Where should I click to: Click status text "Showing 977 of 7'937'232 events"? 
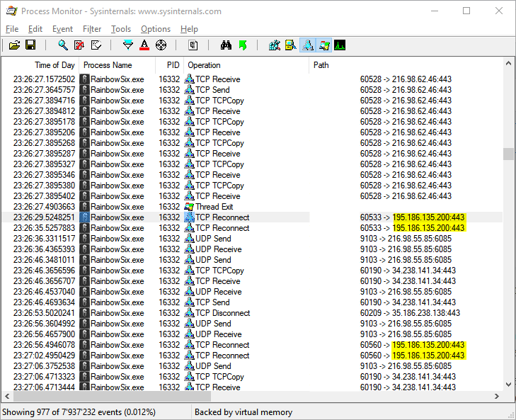pos(62,412)
